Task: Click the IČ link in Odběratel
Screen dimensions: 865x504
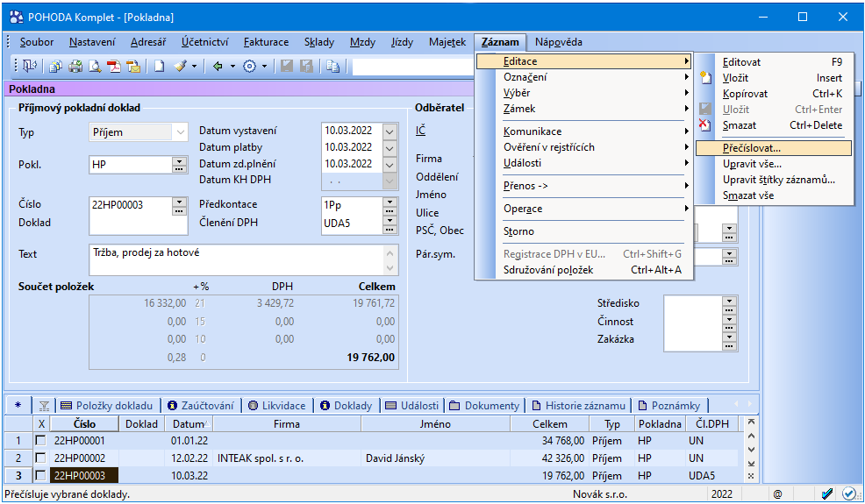Action: [421, 131]
